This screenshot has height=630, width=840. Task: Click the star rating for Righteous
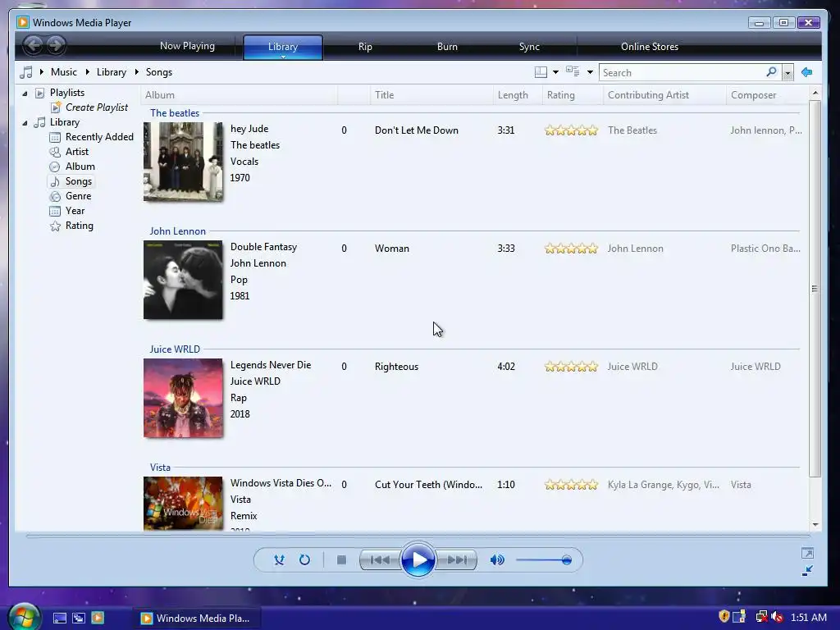(x=571, y=367)
